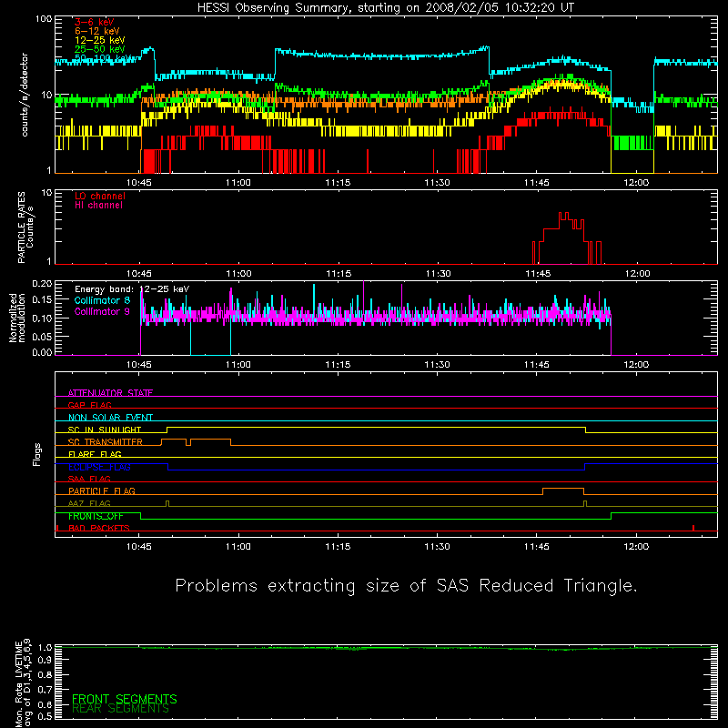
Task: Click the 11:00 tick label under modulation plot
Action: [x=238, y=365]
